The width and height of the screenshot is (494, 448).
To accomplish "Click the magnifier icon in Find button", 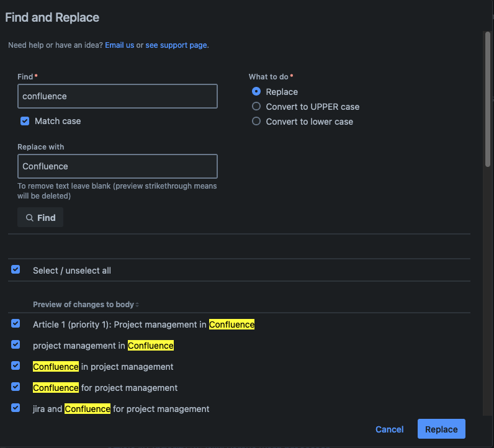I will (x=29, y=218).
